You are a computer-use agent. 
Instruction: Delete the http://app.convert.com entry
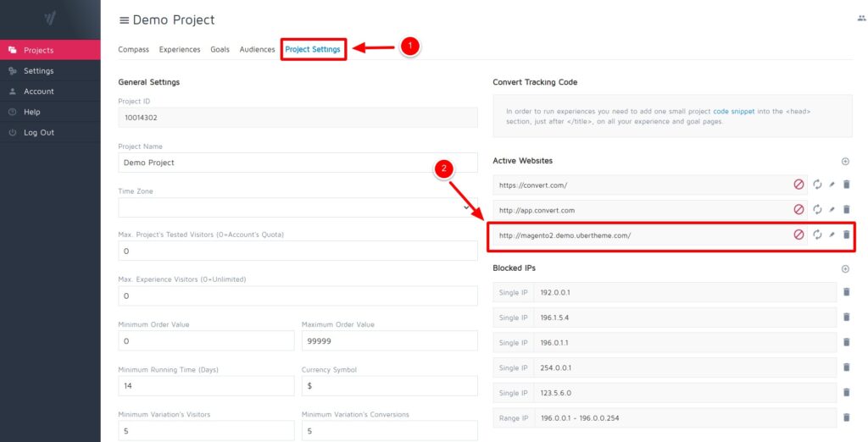(x=847, y=210)
